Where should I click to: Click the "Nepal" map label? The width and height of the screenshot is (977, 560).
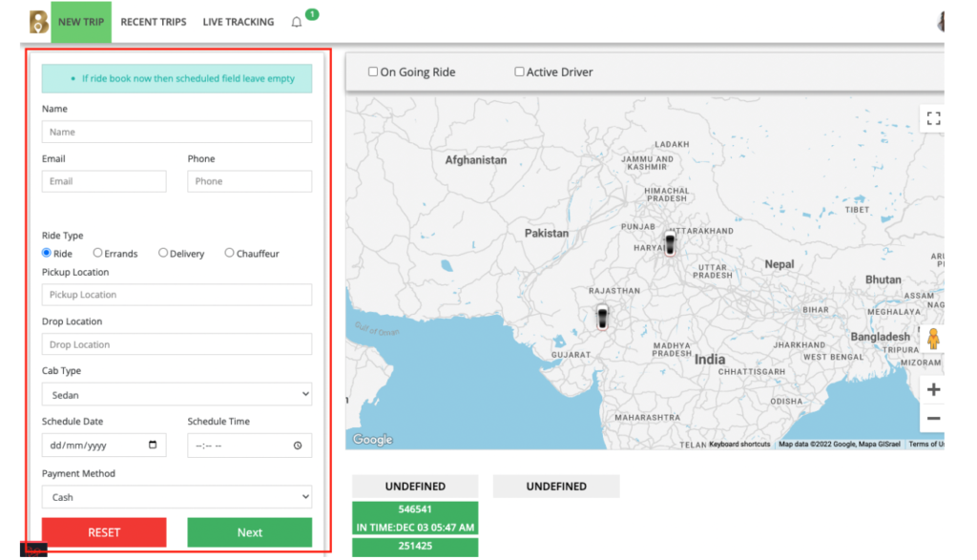coord(780,264)
